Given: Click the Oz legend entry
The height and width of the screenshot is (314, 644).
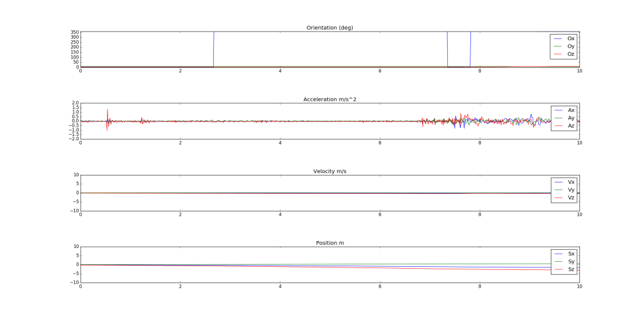Looking at the screenshot, I should pyautogui.click(x=570, y=54).
